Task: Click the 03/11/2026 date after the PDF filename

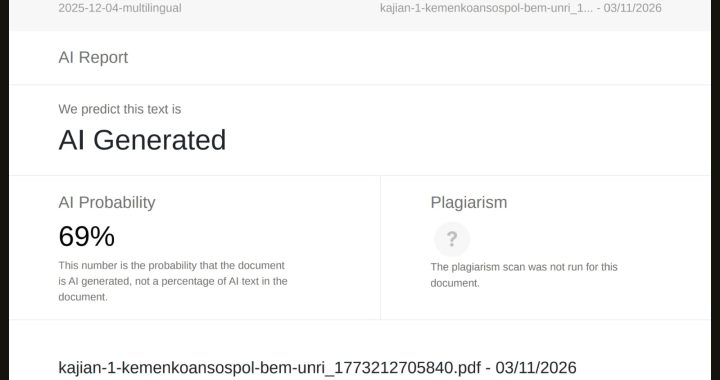Action: pyautogui.click(x=536, y=368)
